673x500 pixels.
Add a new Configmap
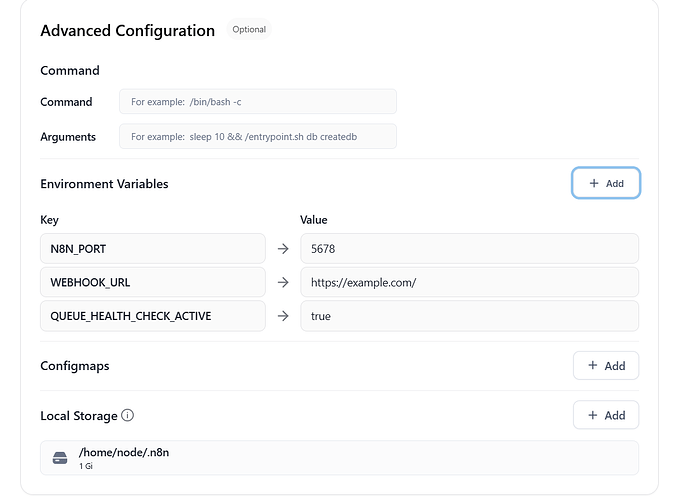point(606,366)
